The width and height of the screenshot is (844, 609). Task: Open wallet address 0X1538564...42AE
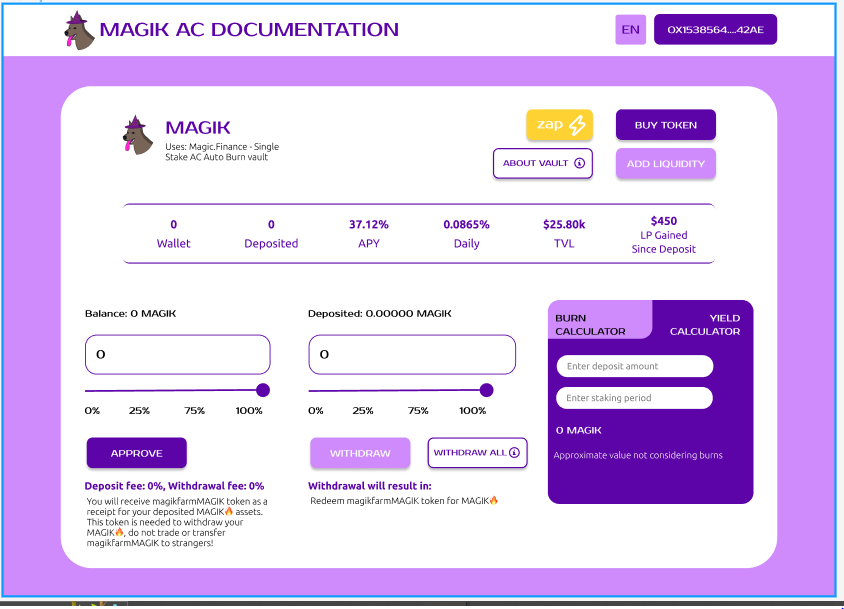(715, 30)
